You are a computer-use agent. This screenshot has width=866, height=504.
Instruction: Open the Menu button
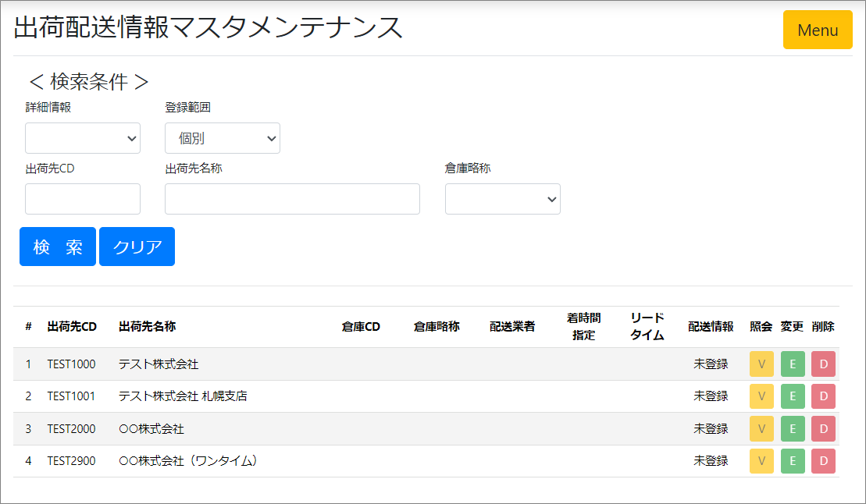click(x=818, y=30)
